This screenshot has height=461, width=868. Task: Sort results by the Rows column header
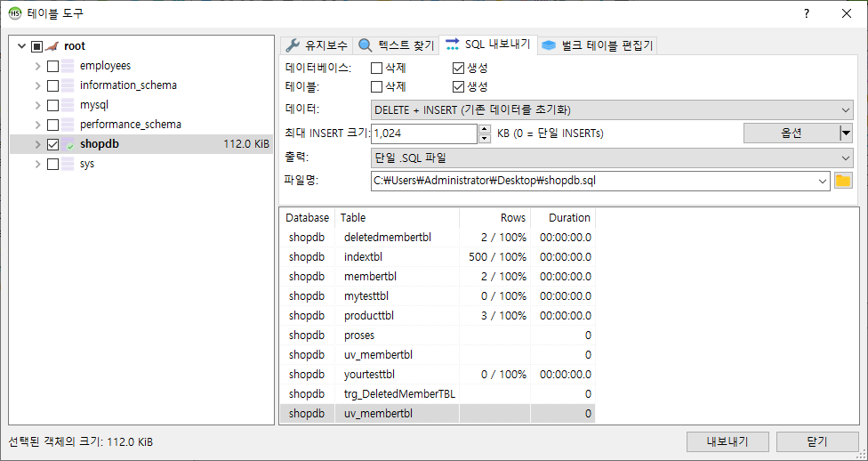click(494, 218)
